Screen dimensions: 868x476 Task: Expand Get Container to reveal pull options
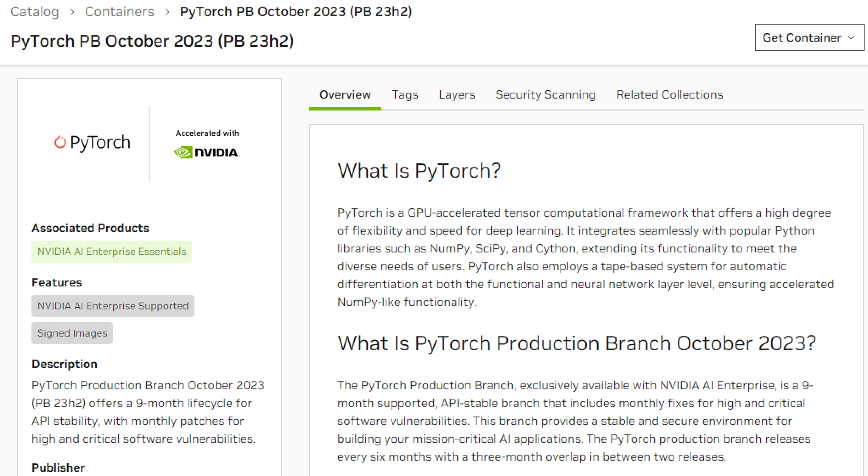click(x=808, y=37)
